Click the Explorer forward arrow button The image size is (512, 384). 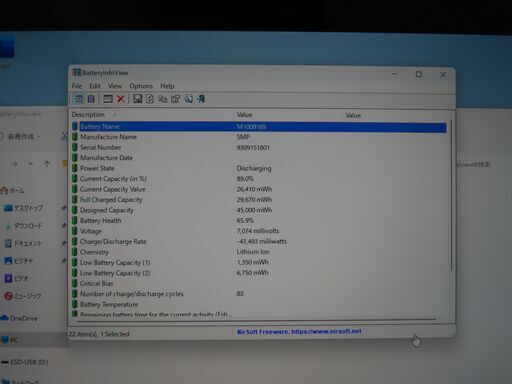pyautogui.click(x=13, y=164)
